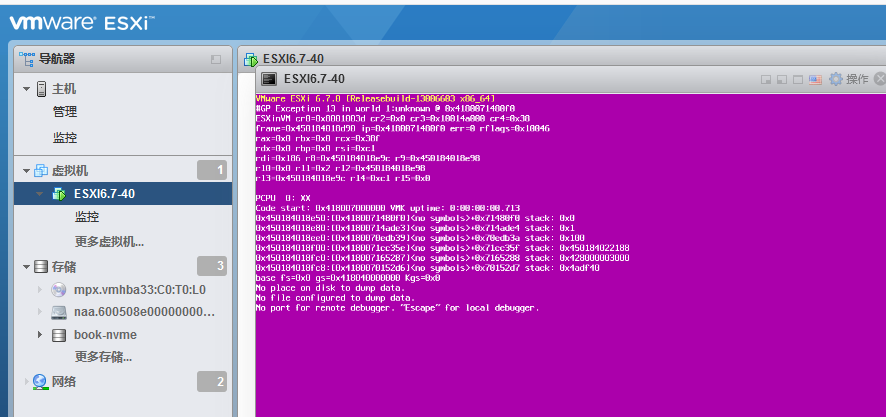Minimize the Navigator panel with the header button

point(216,59)
